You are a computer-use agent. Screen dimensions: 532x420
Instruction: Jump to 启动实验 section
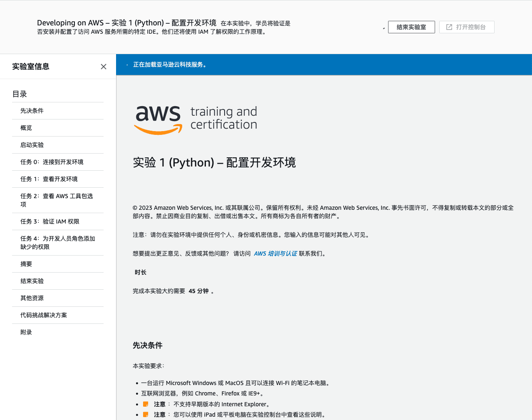32,145
